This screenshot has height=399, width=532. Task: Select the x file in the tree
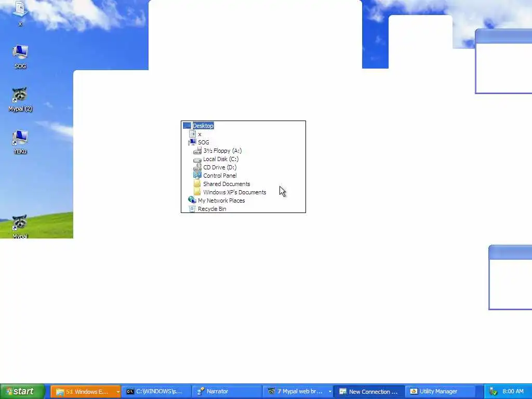coord(199,134)
